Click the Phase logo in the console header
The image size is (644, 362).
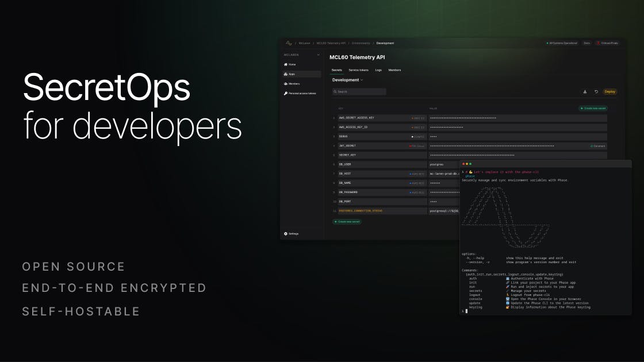[x=289, y=43]
